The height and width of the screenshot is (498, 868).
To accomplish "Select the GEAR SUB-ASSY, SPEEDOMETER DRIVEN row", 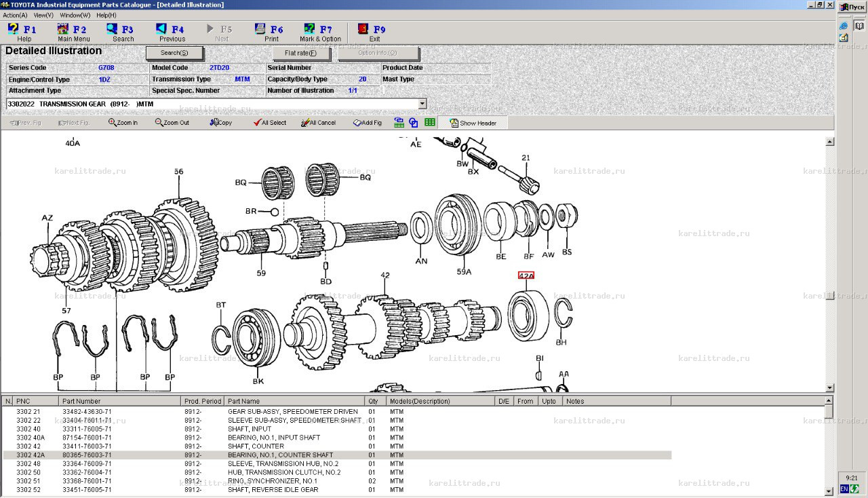I will click(x=338, y=412).
